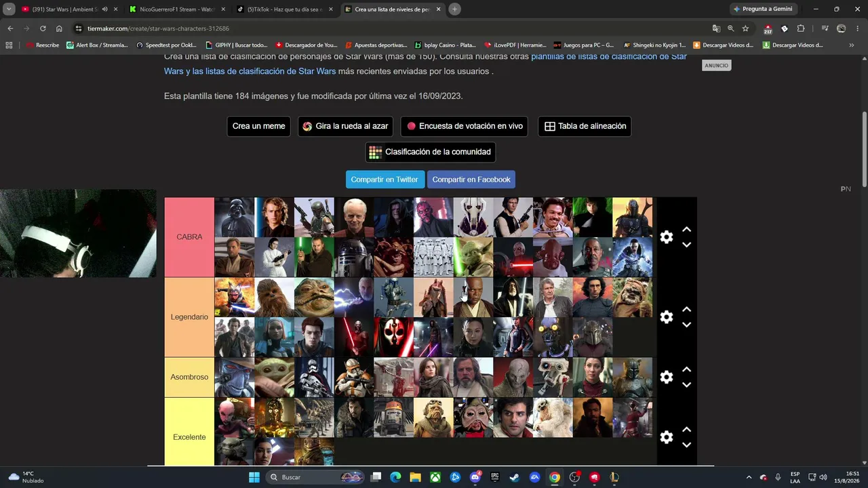Go to the browser home page
Screen dimensions: 868x488
click(x=59, y=28)
